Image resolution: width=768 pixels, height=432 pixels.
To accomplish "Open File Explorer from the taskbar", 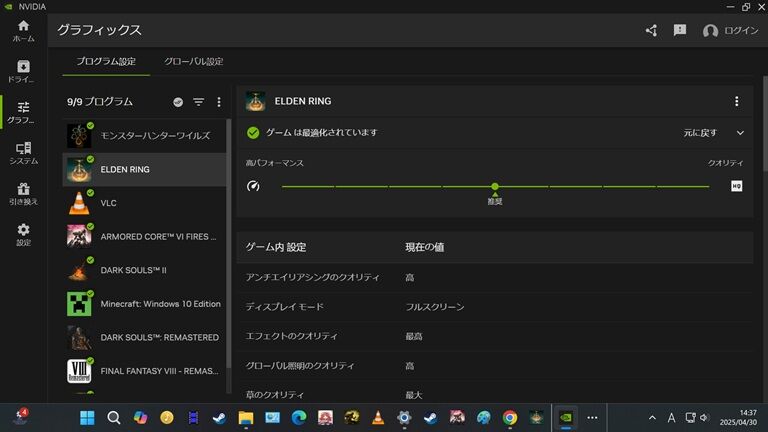I will pyautogui.click(x=246, y=418).
